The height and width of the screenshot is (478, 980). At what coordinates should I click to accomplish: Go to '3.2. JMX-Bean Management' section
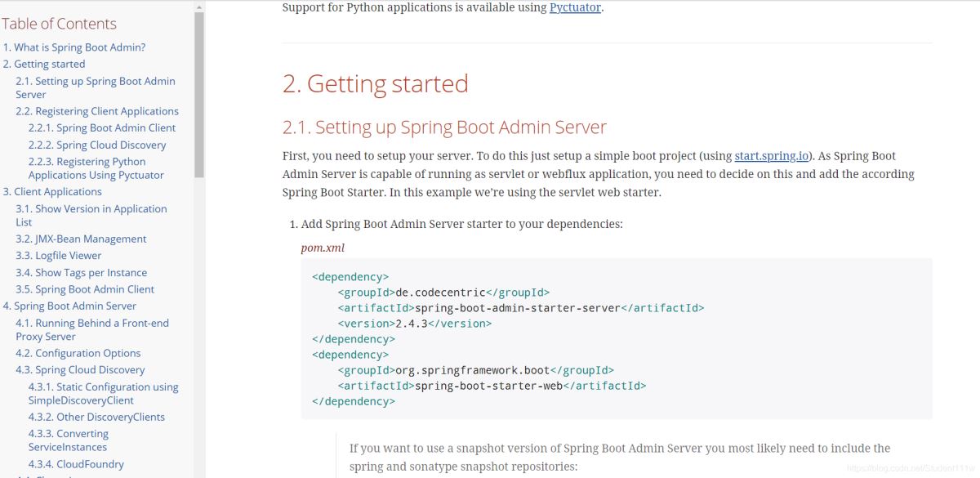[x=90, y=239]
